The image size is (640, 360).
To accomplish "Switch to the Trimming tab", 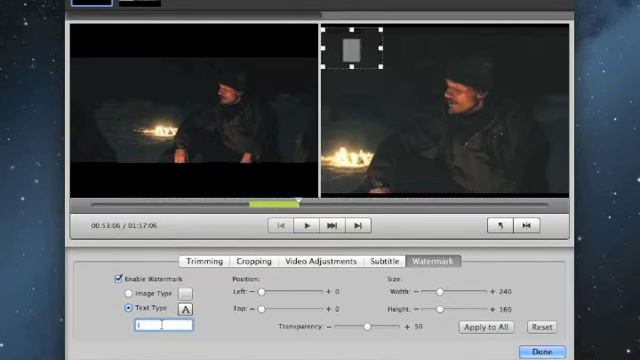I will coord(204,261).
